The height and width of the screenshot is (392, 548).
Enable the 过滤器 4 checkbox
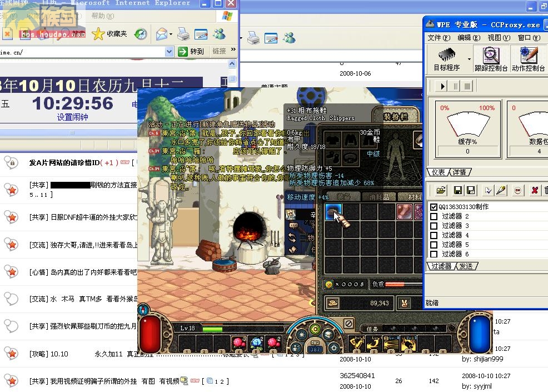coord(434,235)
